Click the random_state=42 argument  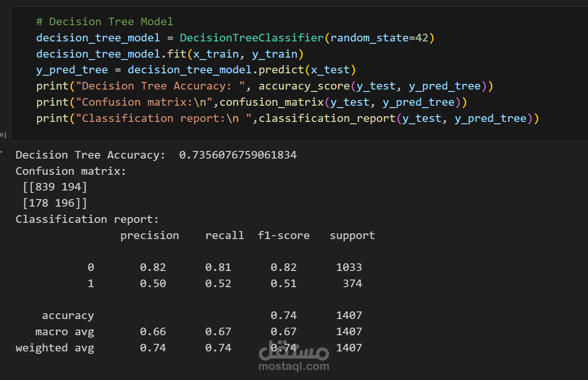[x=379, y=38]
